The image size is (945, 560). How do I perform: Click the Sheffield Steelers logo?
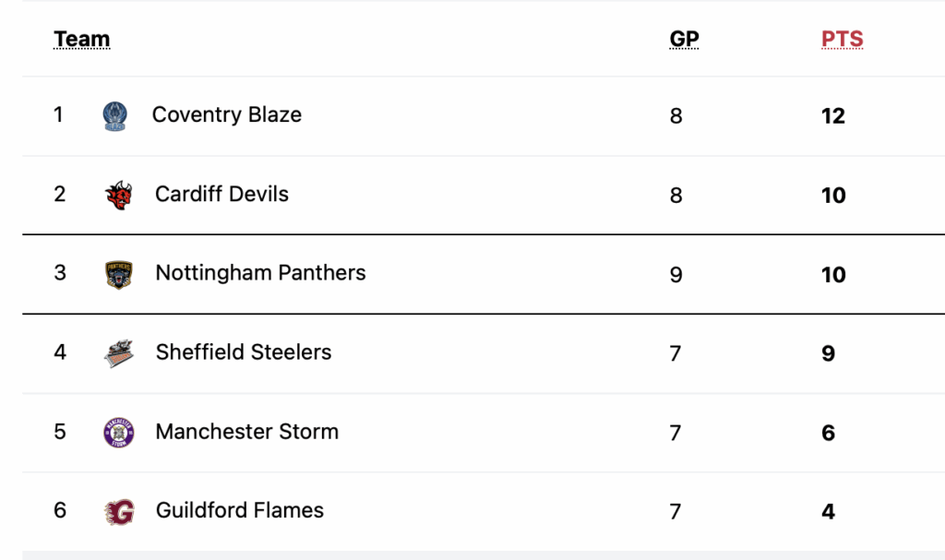tap(119, 353)
